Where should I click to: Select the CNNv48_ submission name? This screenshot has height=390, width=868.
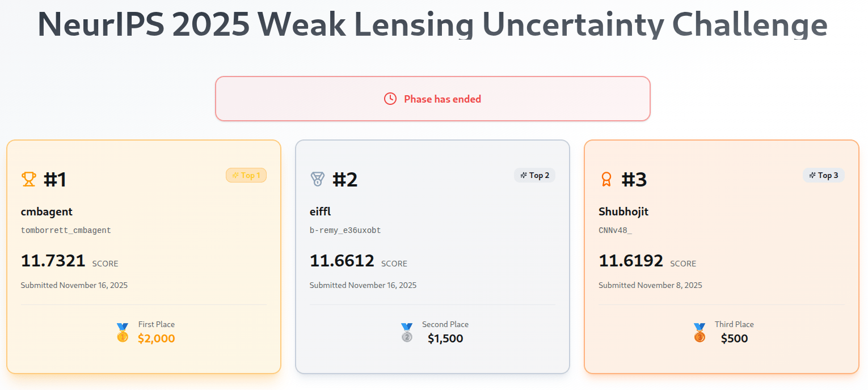pos(615,231)
